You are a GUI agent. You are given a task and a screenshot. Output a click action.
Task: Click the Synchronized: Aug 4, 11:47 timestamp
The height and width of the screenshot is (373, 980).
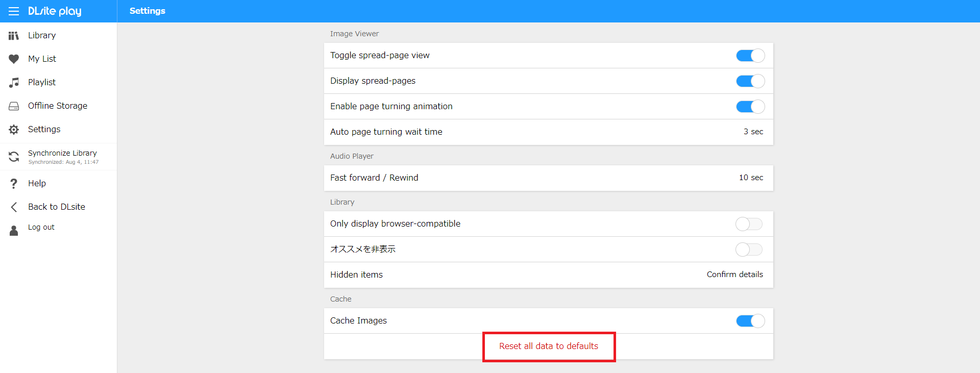point(63,162)
